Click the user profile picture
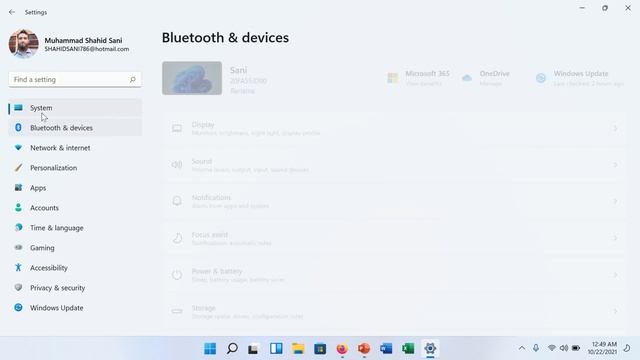The height and width of the screenshot is (360, 640). [24, 44]
